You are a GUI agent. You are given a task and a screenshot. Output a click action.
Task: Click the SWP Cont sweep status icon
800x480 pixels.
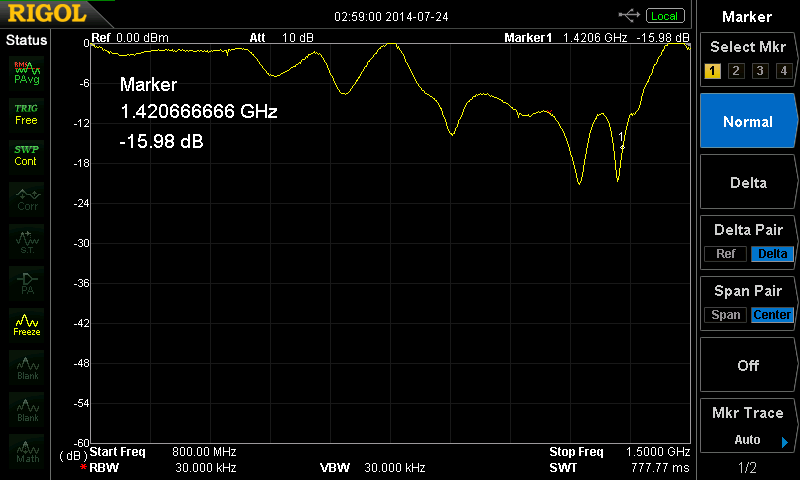(27, 156)
